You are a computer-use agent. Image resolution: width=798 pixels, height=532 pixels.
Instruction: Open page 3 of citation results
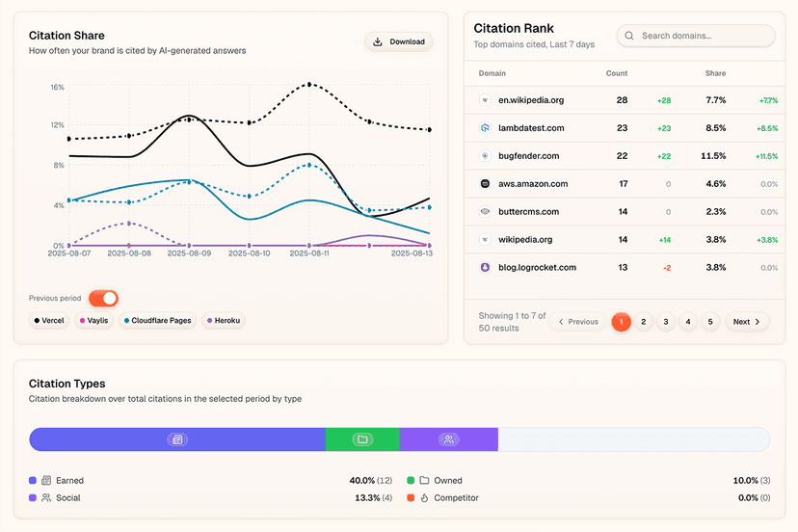click(x=666, y=322)
